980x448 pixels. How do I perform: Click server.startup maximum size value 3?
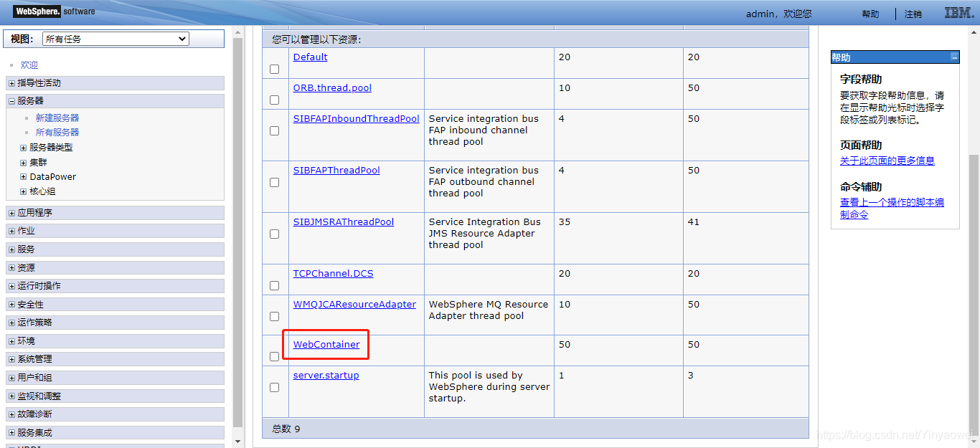[690, 376]
